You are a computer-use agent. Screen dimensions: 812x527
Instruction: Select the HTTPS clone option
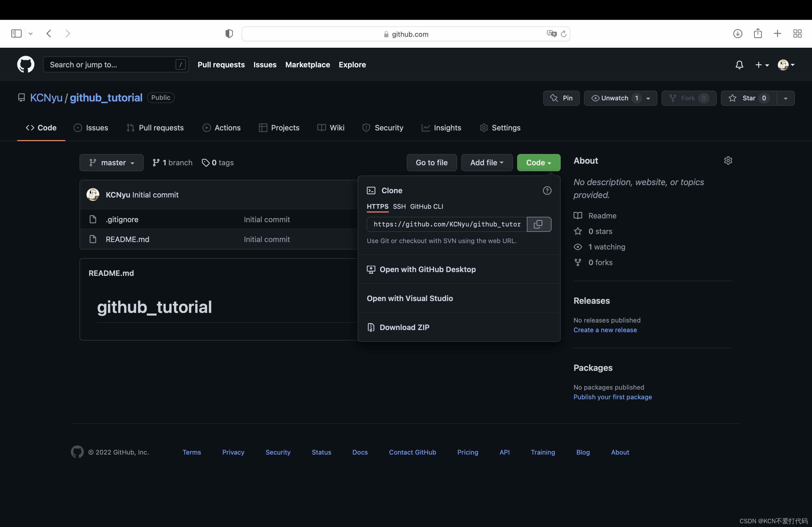point(377,206)
